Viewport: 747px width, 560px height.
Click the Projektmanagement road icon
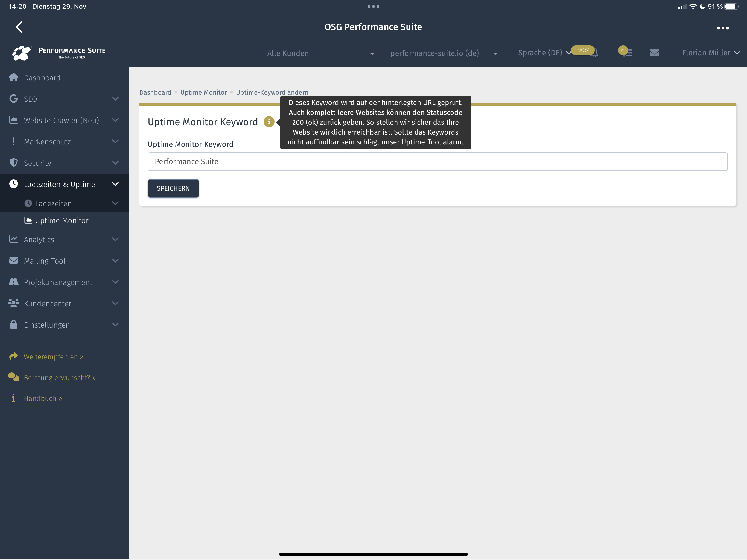[13, 282]
